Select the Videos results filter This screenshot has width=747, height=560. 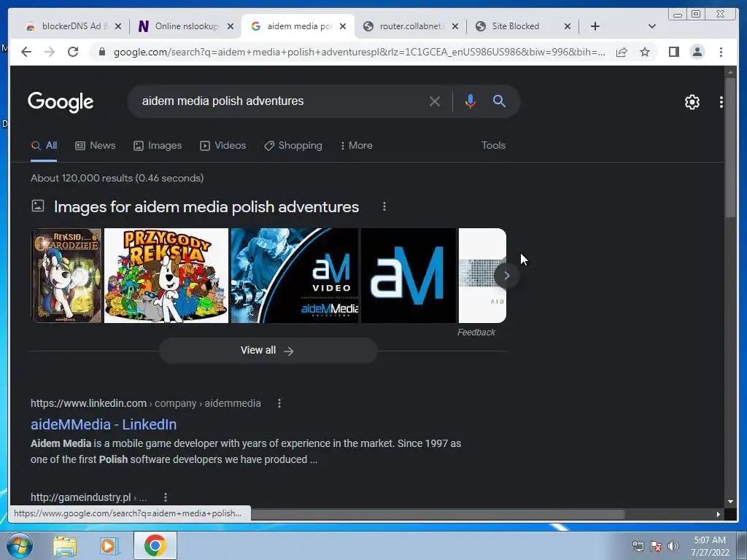tap(223, 145)
